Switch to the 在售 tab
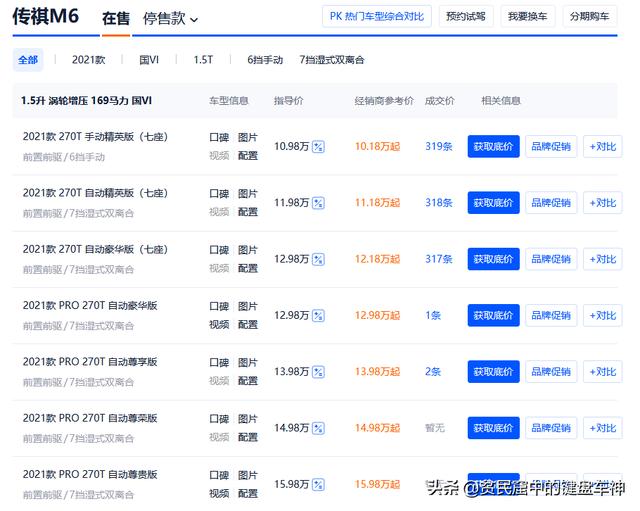Image resolution: width=640 pixels, height=511 pixels. [x=116, y=19]
